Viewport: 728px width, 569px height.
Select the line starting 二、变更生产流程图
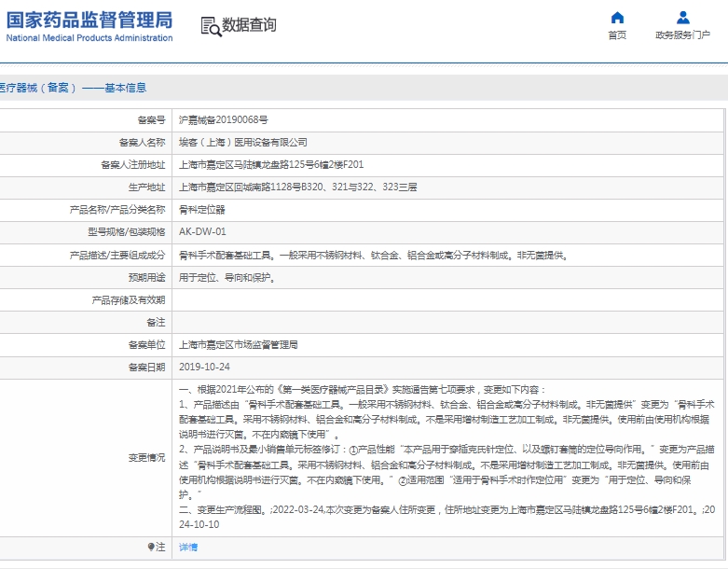(446, 509)
